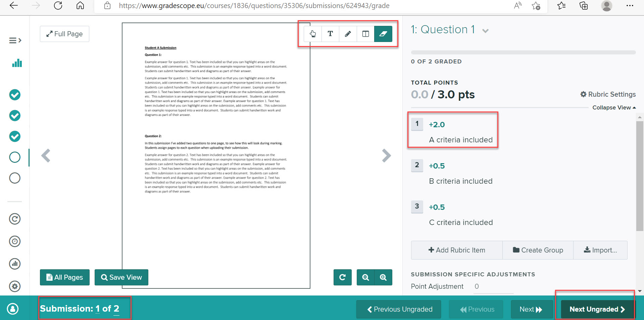Click the rotate page icon
The width and height of the screenshot is (644, 320).
pos(343,277)
